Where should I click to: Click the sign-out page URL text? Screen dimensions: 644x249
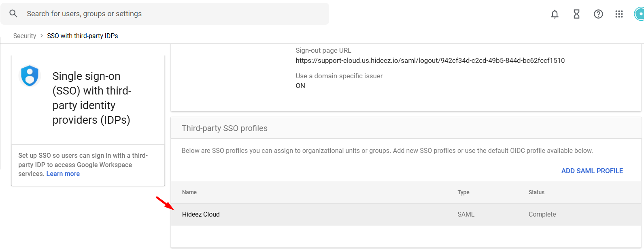click(430, 60)
